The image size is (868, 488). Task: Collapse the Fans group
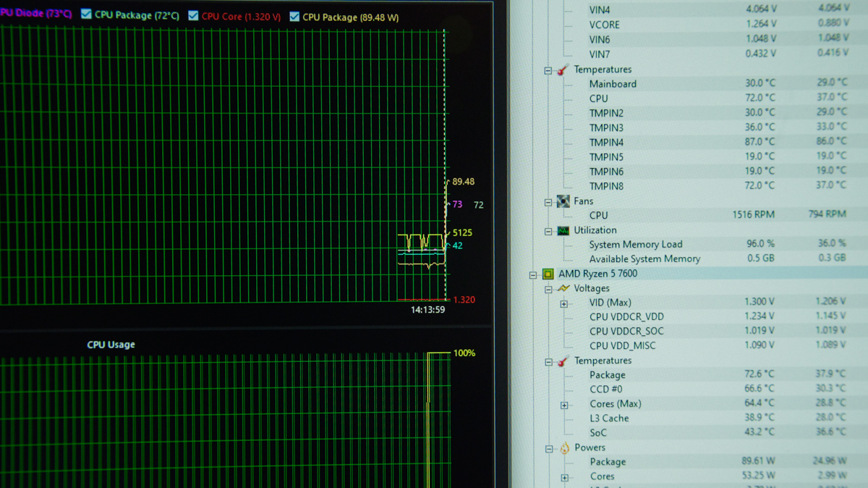point(548,202)
